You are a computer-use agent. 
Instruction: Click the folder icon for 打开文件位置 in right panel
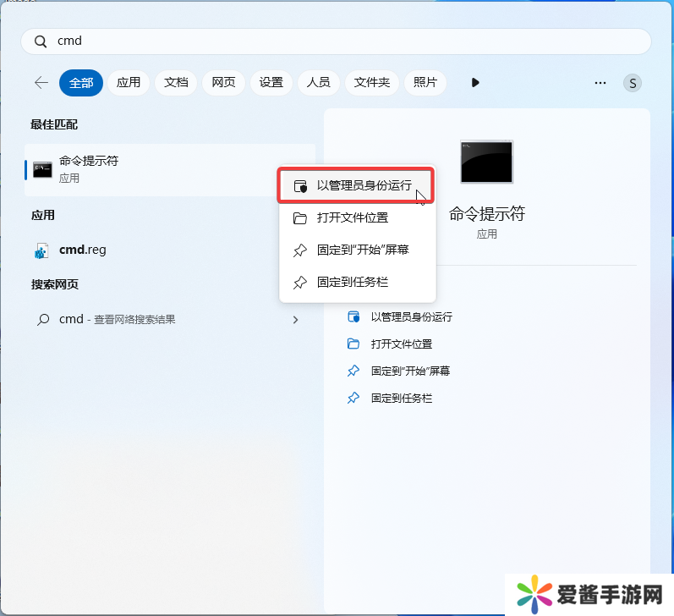click(x=353, y=344)
